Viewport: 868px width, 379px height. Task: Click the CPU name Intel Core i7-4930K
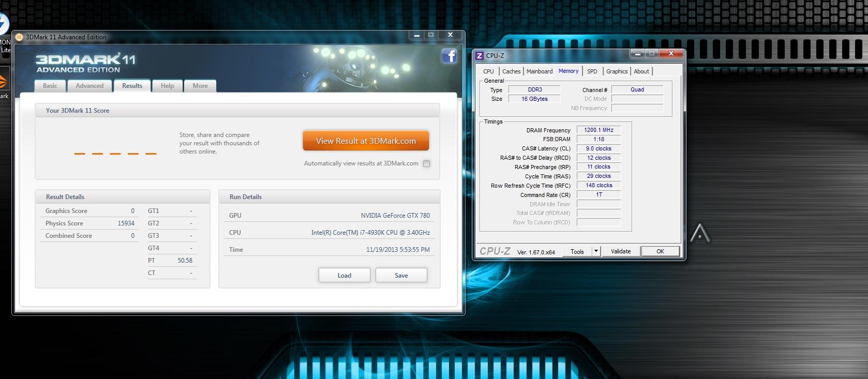(370, 233)
